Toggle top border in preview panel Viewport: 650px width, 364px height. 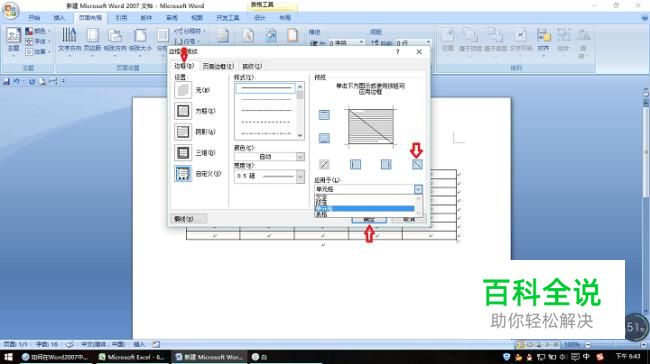click(324, 115)
